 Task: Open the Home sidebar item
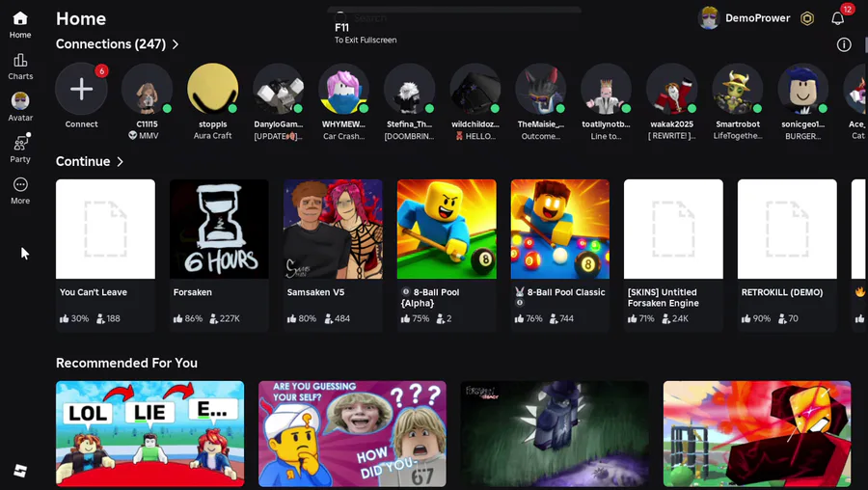click(x=20, y=25)
